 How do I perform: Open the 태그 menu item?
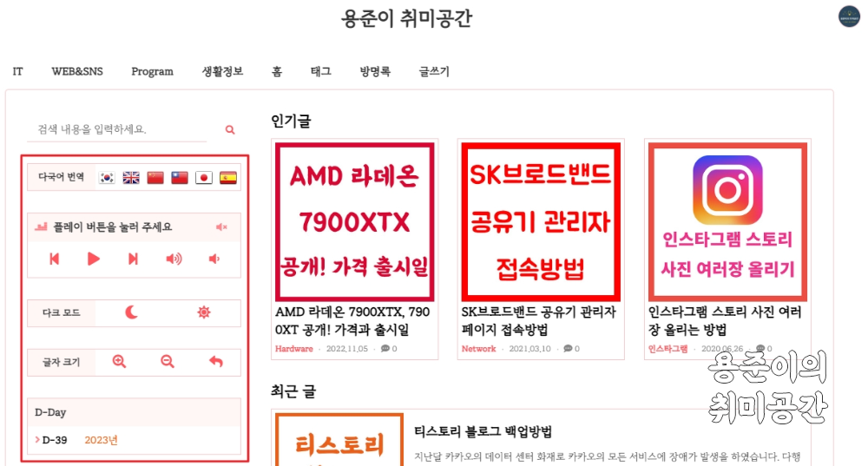click(x=320, y=71)
